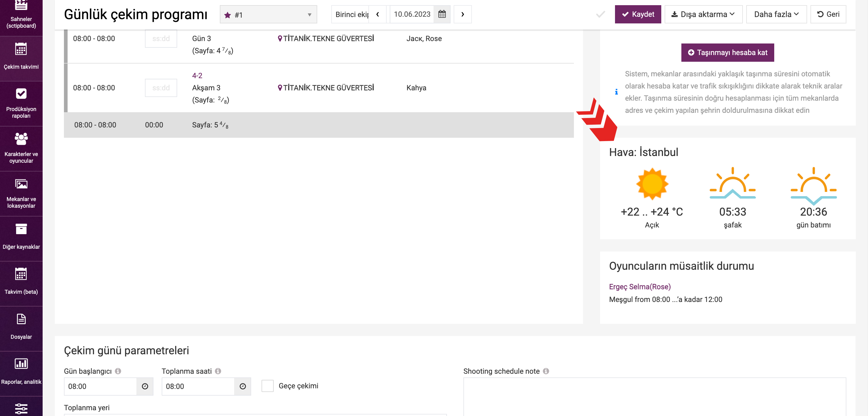This screenshot has width=868, height=416.
Task: Click Meşgul from 08:00 availability text
Action: [666, 299]
